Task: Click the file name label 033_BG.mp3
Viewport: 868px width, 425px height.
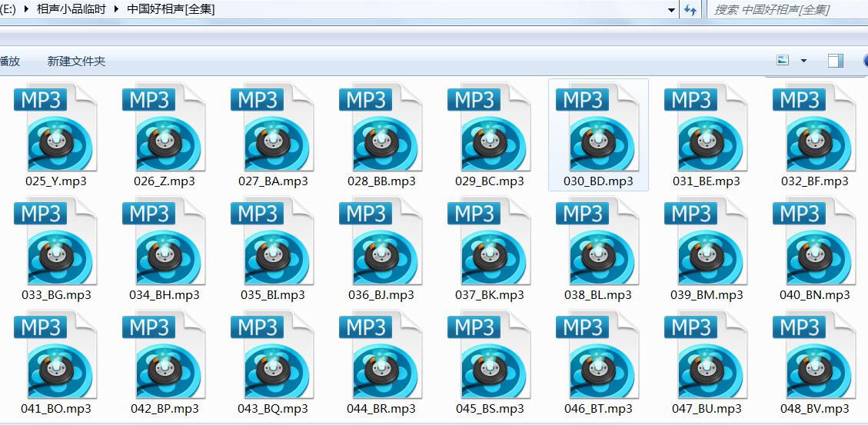Action: (56, 296)
